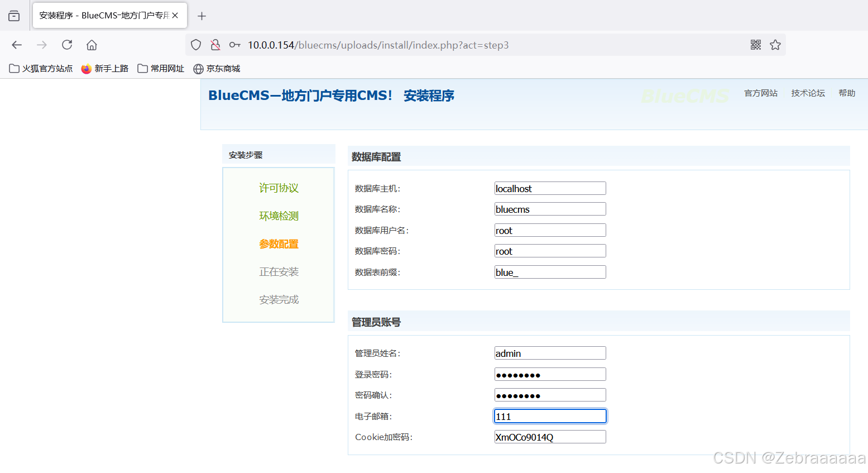Click the 安装步骤 sidebar heading
868x473 pixels.
pos(246,155)
